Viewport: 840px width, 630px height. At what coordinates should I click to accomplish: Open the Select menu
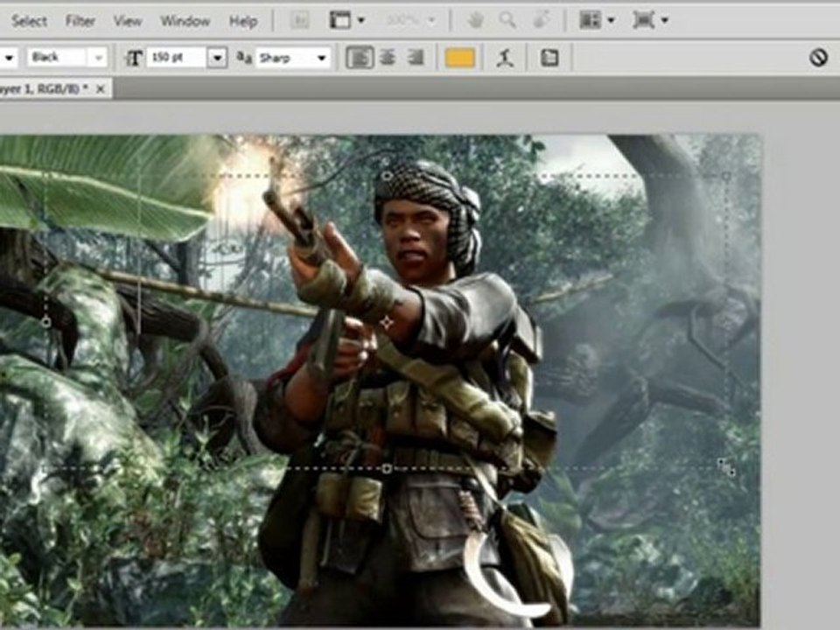tap(30, 21)
